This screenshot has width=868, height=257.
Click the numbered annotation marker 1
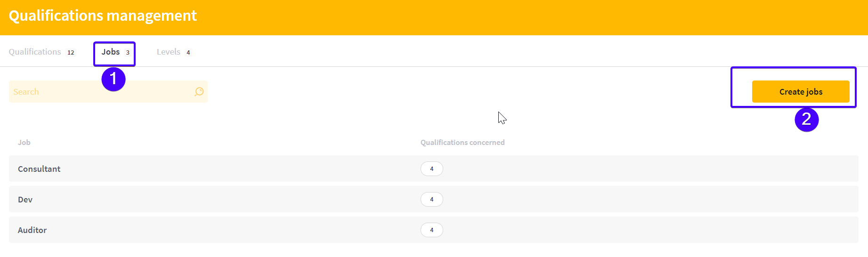tap(114, 79)
